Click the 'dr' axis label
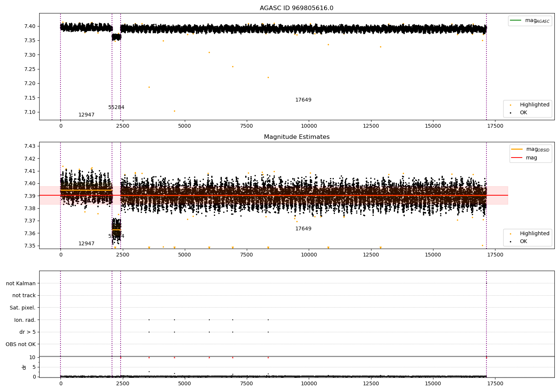 pyautogui.click(x=24, y=367)
